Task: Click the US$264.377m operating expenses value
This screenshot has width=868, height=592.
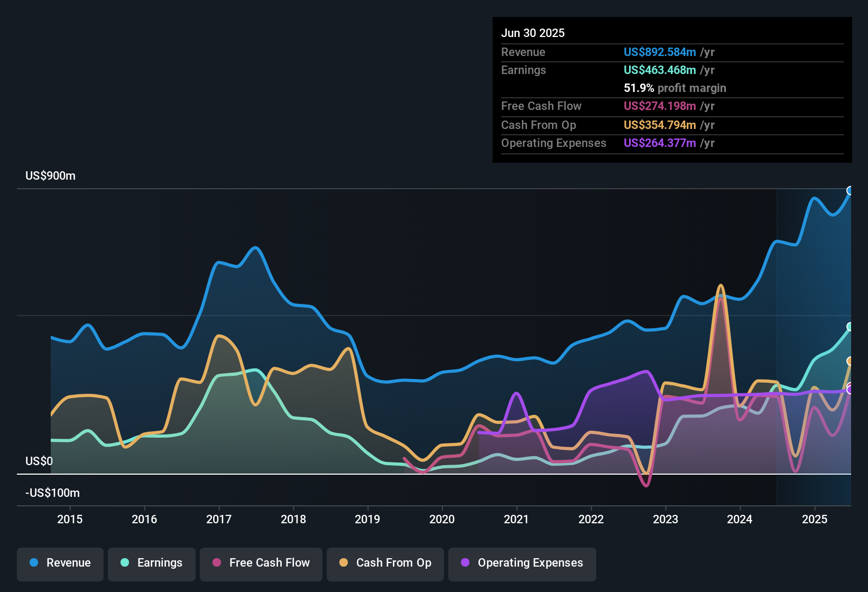Action: 660,143
